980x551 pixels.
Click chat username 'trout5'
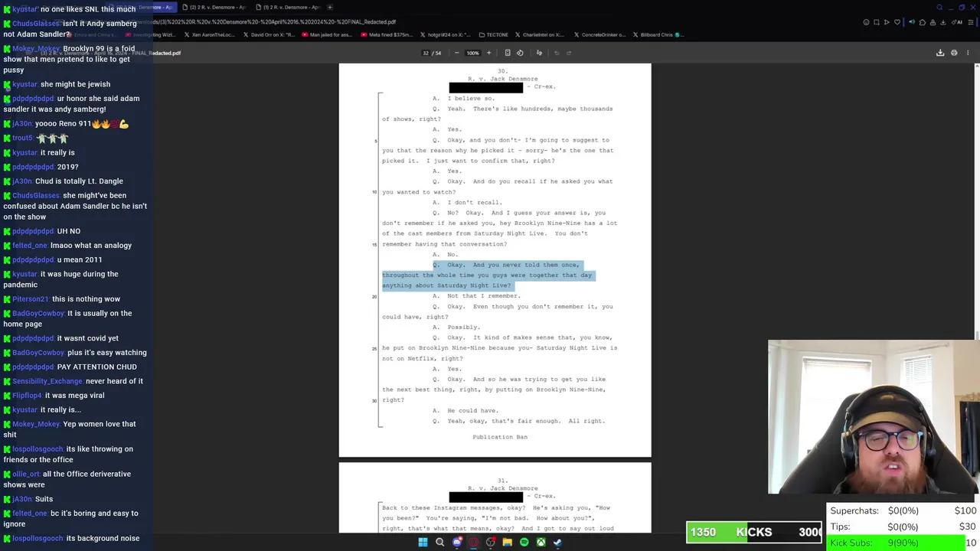click(x=22, y=138)
